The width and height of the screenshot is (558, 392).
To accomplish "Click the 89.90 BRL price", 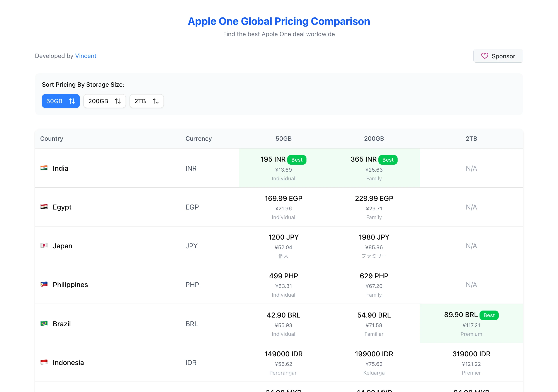I will tap(461, 315).
